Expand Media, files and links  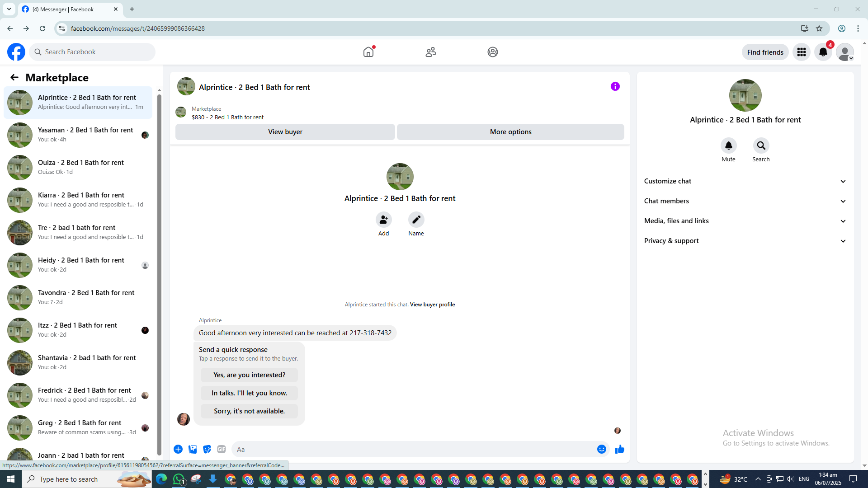[x=745, y=221]
